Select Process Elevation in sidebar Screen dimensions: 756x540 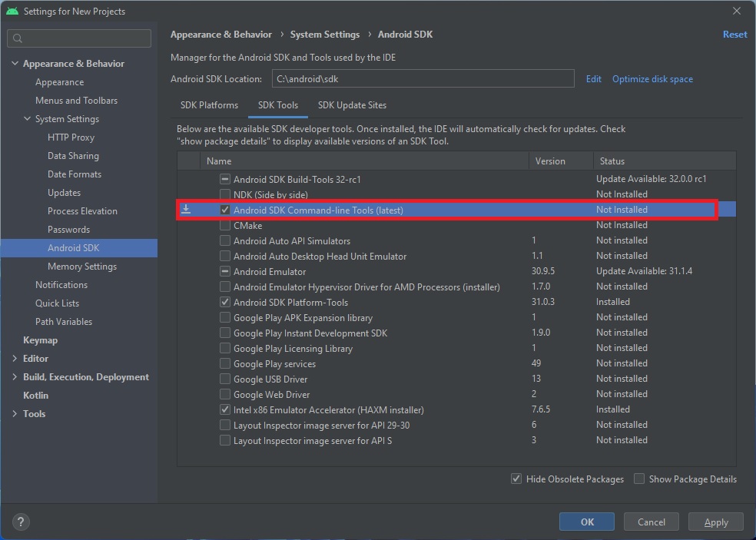[82, 211]
